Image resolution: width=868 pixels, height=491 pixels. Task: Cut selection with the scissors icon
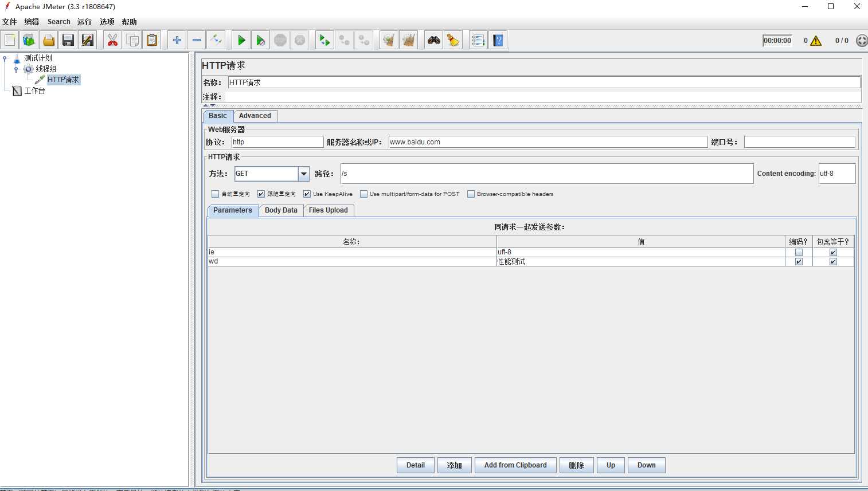[x=112, y=40]
